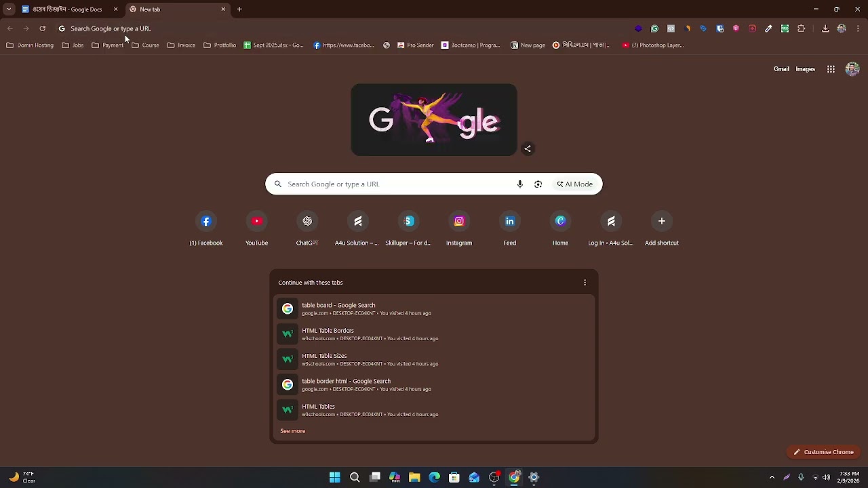Open Google Images link

tap(805, 69)
